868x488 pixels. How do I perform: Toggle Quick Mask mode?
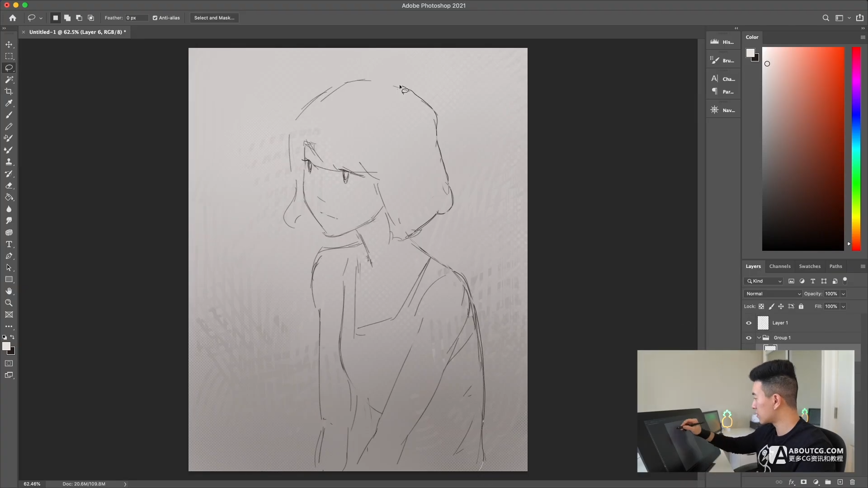[x=9, y=363]
